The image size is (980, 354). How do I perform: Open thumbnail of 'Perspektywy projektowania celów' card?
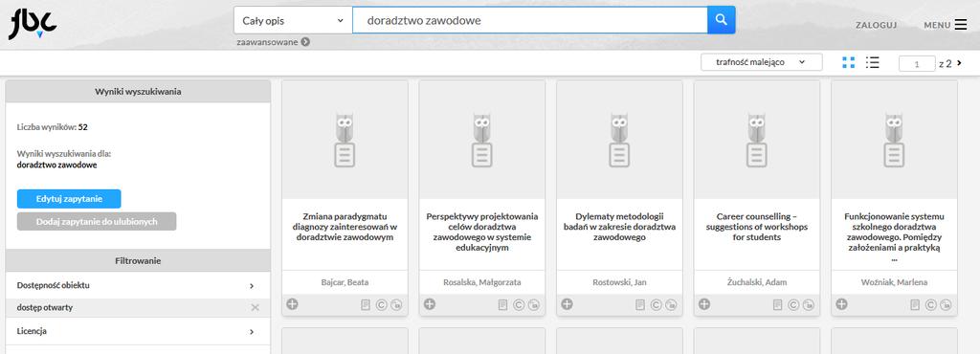click(x=482, y=140)
